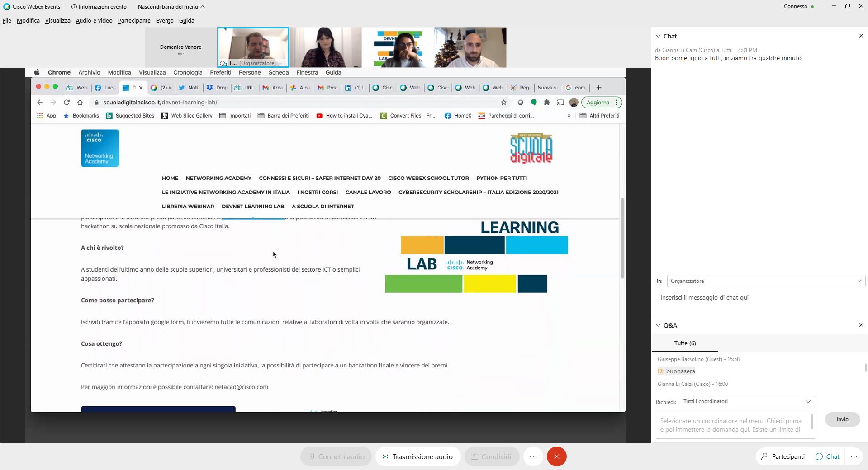The image size is (868, 470).
Task: Show hidden bookmarks with the chevron
Action: 569,116
